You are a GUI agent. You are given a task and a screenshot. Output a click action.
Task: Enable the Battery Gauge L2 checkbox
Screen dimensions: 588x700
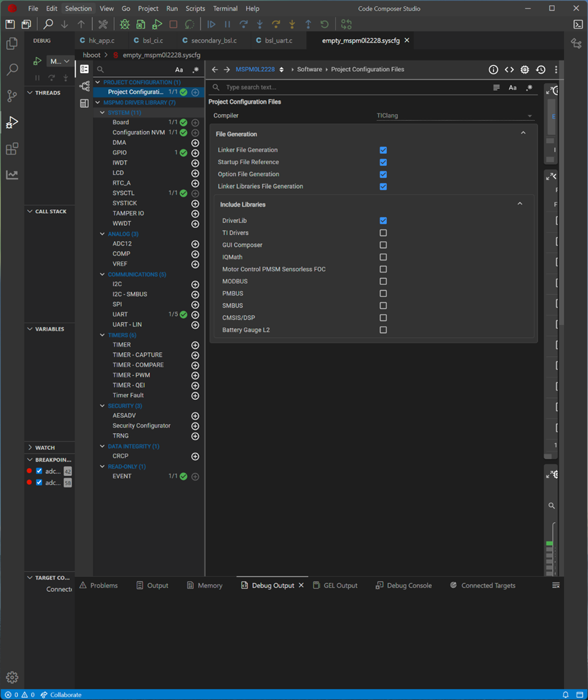pos(383,330)
